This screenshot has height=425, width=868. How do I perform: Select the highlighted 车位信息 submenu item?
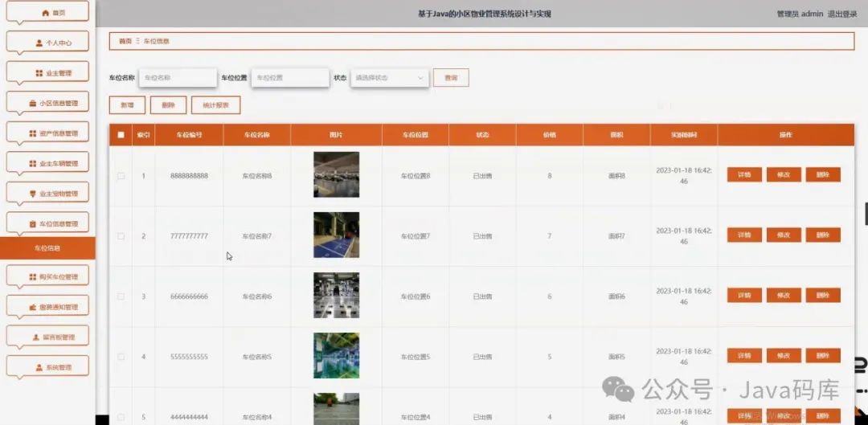(x=47, y=248)
